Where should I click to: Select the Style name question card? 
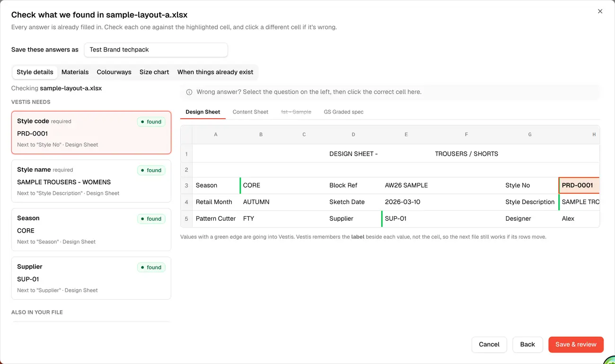click(91, 181)
